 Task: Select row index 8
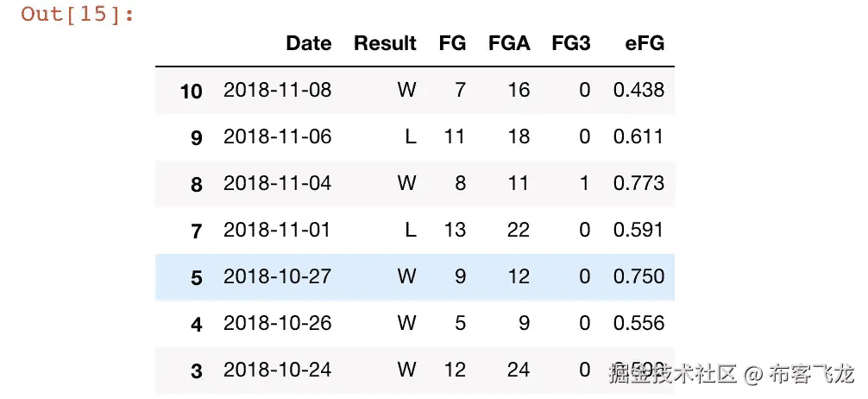coord(196,184)
